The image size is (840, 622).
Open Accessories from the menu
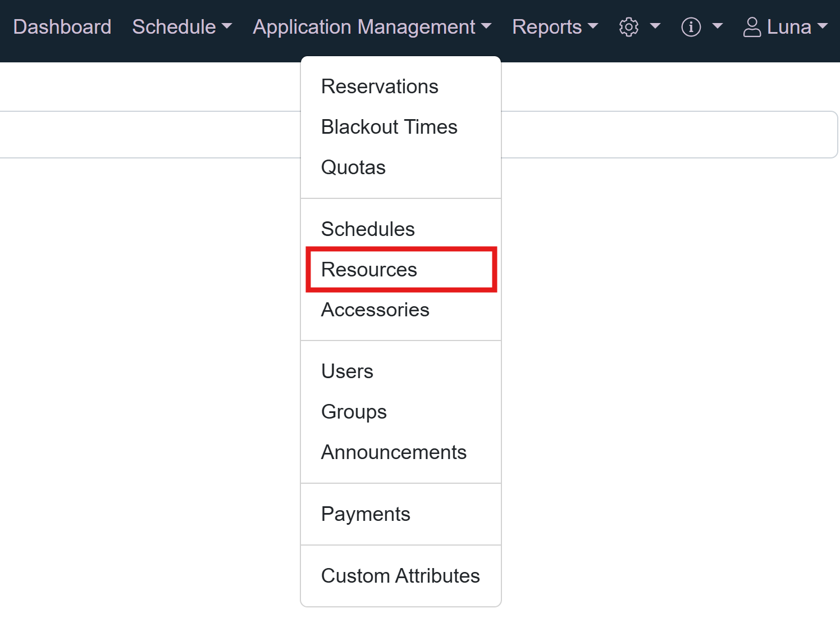[x=375, y=310]
